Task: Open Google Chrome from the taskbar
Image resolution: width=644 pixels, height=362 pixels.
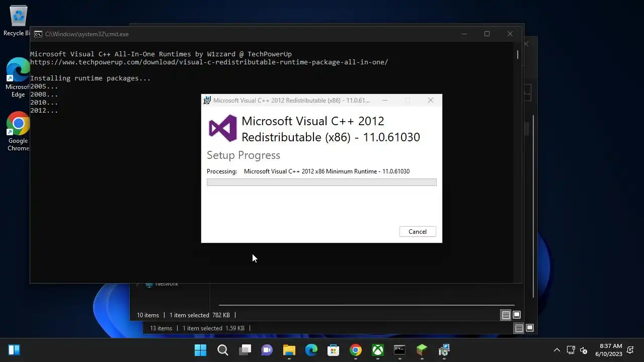Action: (x=355, y=350)
